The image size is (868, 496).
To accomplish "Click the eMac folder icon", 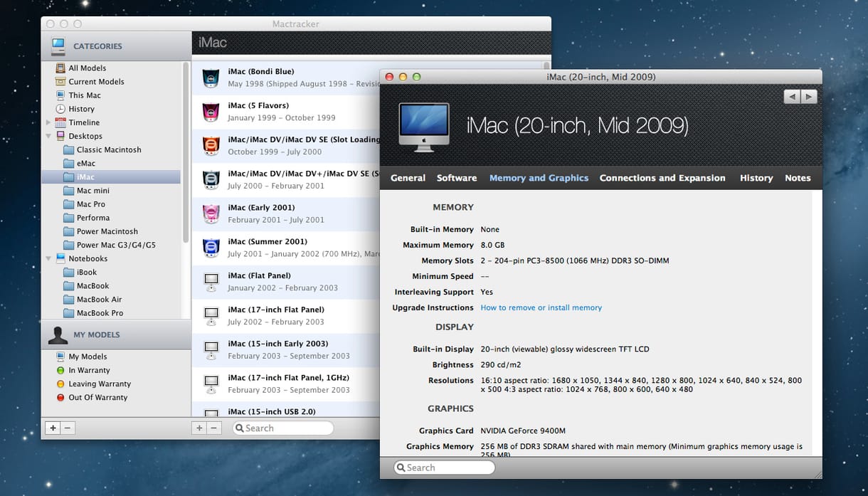I will coord(69,164).
